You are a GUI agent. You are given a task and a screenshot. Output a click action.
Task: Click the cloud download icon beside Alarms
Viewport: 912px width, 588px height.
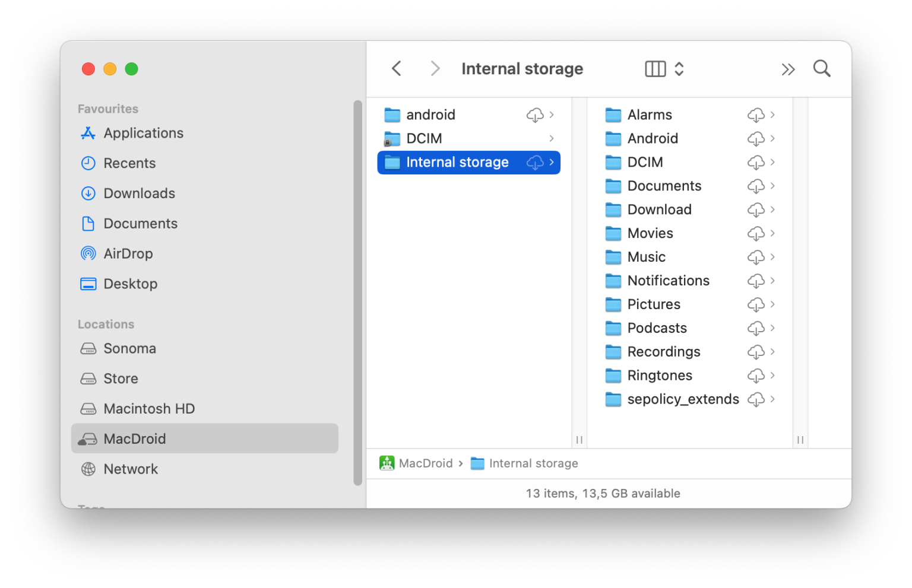pos(756,115)
